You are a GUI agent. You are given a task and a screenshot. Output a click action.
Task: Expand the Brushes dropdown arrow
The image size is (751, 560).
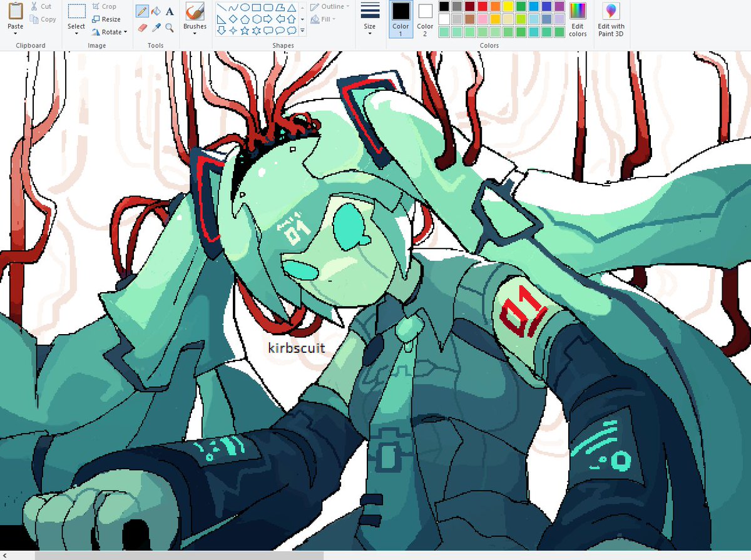click(x=195, y=33)
